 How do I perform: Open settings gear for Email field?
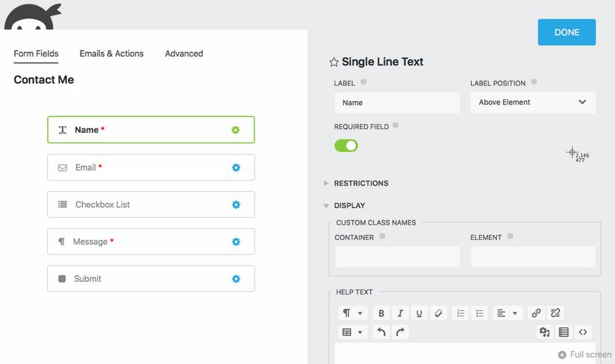(236, 167)
